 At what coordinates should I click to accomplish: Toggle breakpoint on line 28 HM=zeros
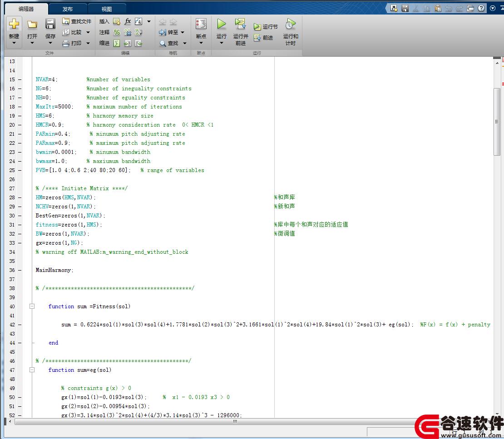coord(20,197)
